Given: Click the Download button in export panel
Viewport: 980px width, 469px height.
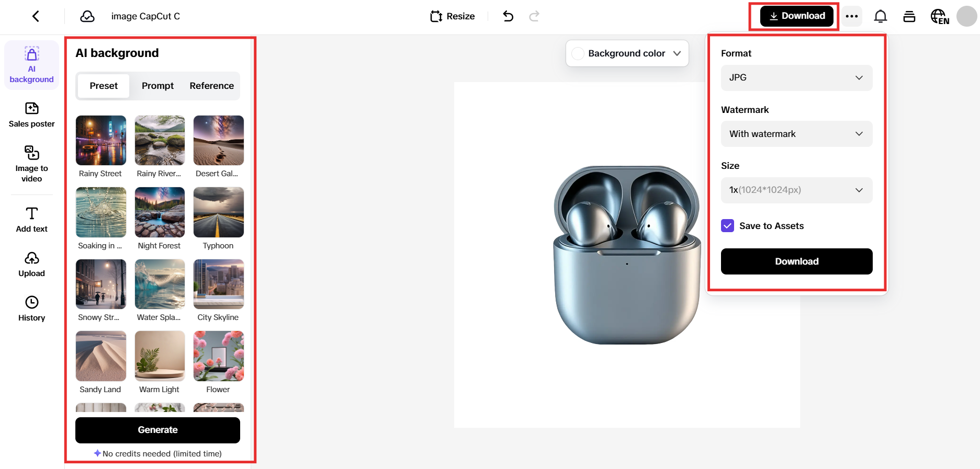Looking at the screenshot, I should pyautogui.click(x=796, y=261).
